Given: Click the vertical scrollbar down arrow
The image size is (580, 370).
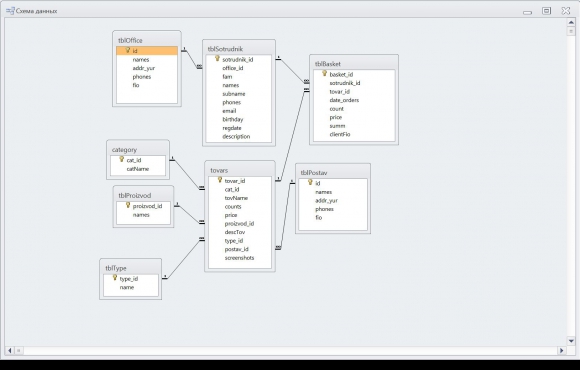Looking at the screenshot, I should click(571, 341).
